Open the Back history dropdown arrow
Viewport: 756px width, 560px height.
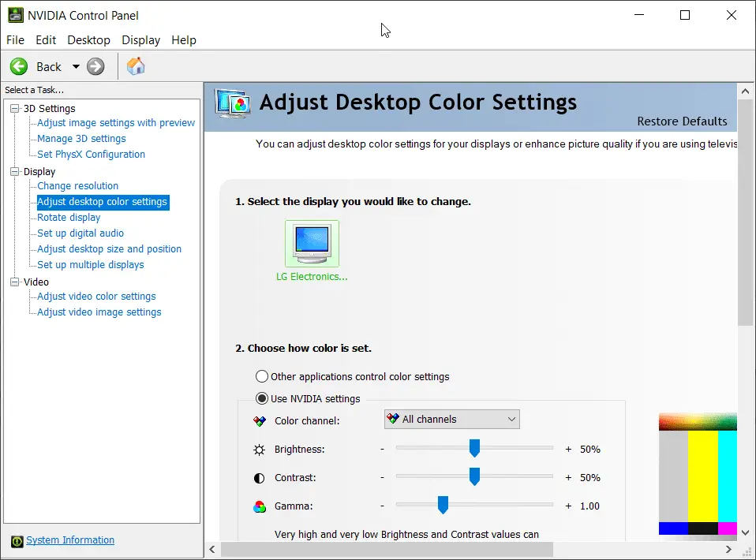(x=76, y=66)
